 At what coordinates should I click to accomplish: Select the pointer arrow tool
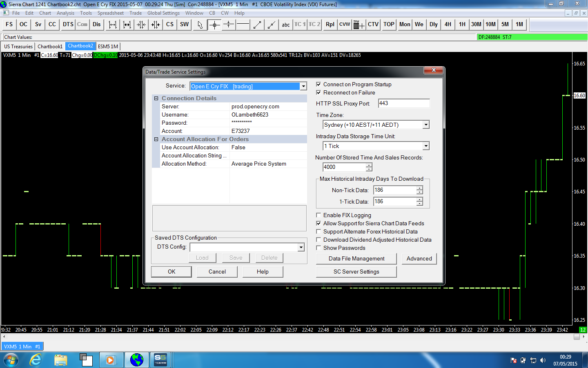(x=200, y=25)
